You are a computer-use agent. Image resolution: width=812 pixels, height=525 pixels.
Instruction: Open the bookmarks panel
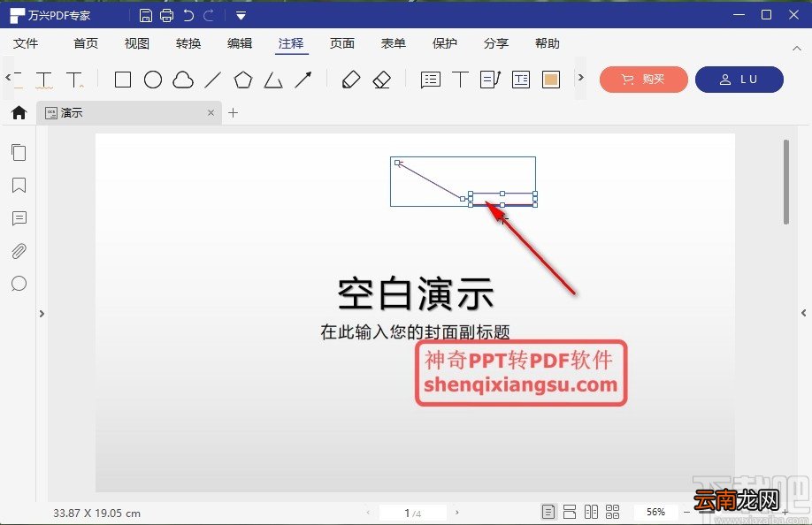(x=19, y=186)
